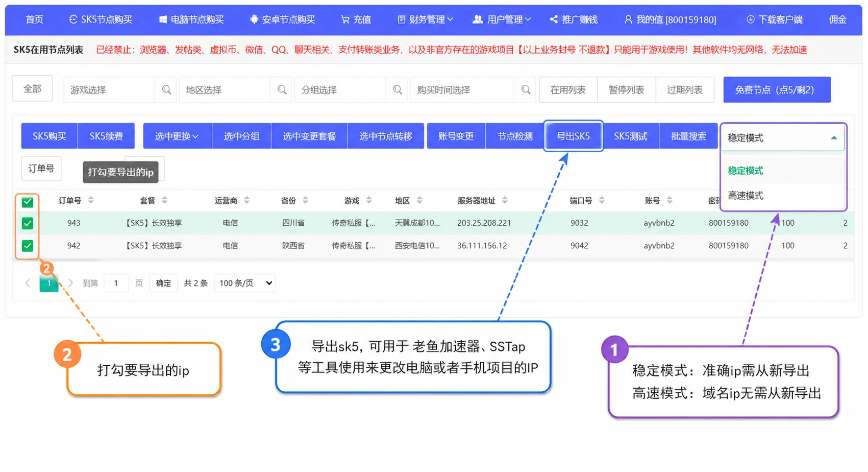Click the search icon beside 游戏选择

[166, 90]
